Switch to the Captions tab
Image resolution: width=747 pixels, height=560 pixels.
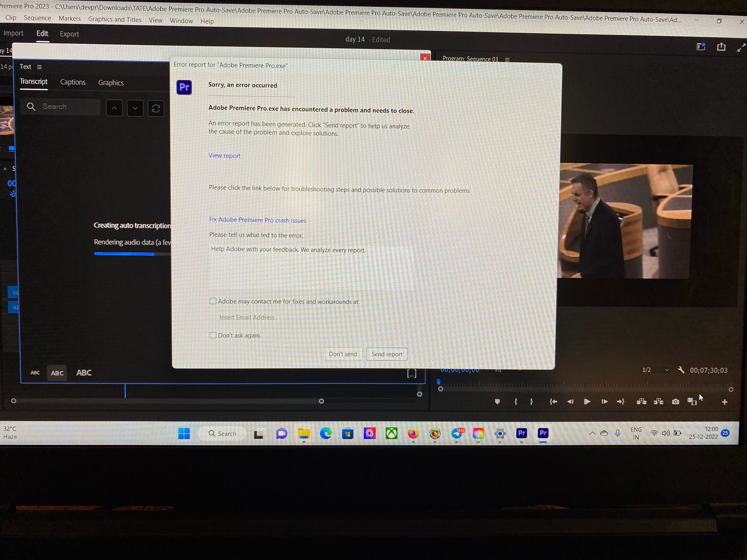73,82
